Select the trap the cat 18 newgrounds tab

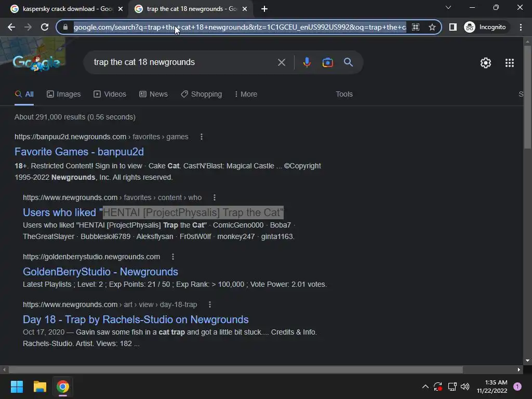coord(190,9)
